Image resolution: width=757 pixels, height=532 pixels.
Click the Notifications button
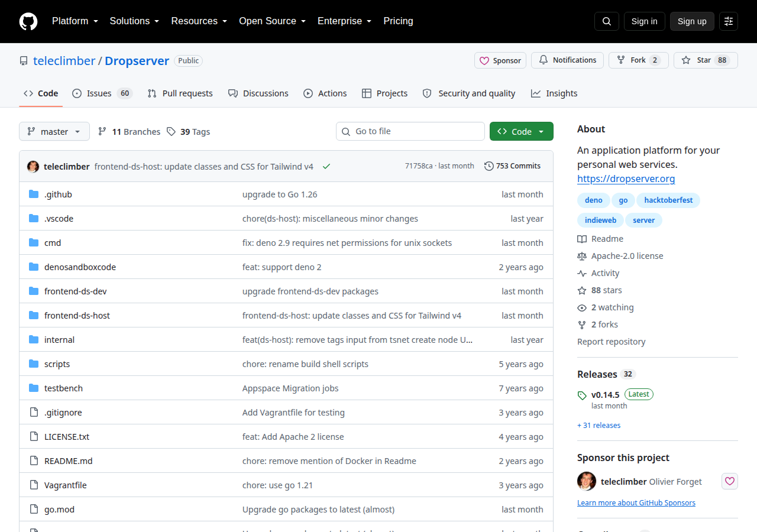pos(567,60)
